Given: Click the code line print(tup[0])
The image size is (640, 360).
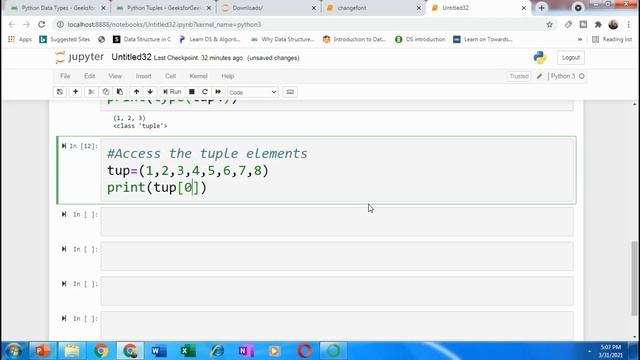Looking at the screenshot, I should click(x=157, y=187).
